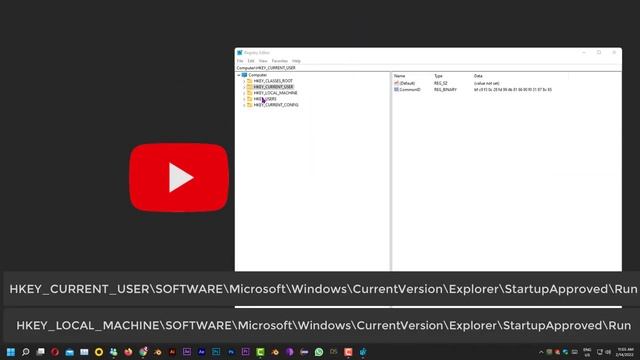The width and height of the screenshot is (640, 360).
Task: Open the volume control in the tray
Action: [x=608, y=352]
